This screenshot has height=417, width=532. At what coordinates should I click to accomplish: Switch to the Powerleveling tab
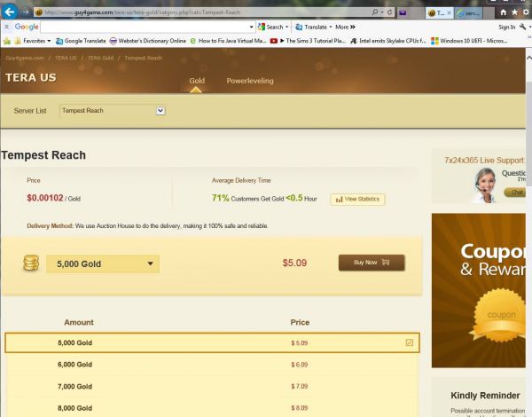[x=249, y=81]
